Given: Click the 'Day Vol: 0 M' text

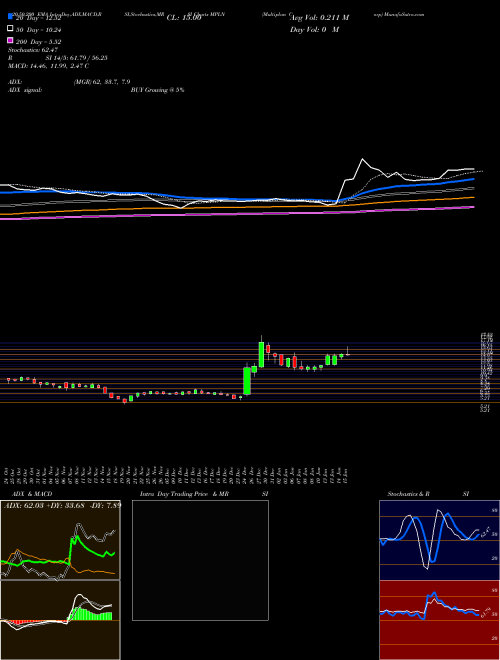Looking at the screenshot, I should coord(314,29).
